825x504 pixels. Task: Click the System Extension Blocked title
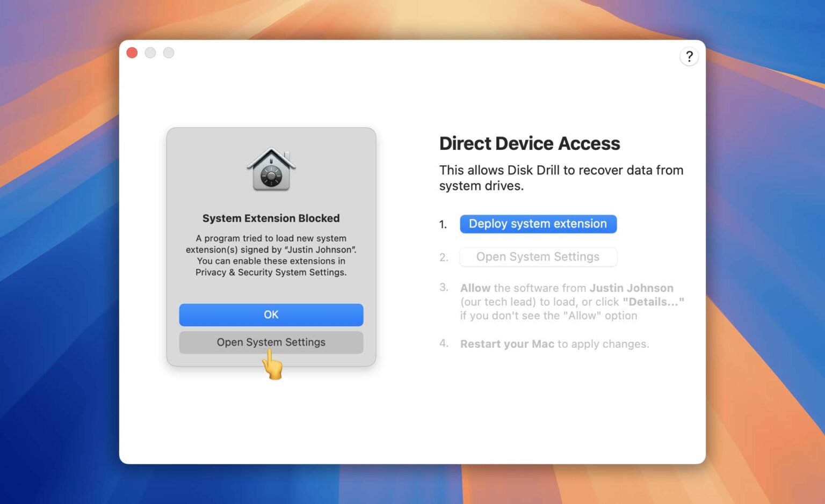(x=271, y=218)
